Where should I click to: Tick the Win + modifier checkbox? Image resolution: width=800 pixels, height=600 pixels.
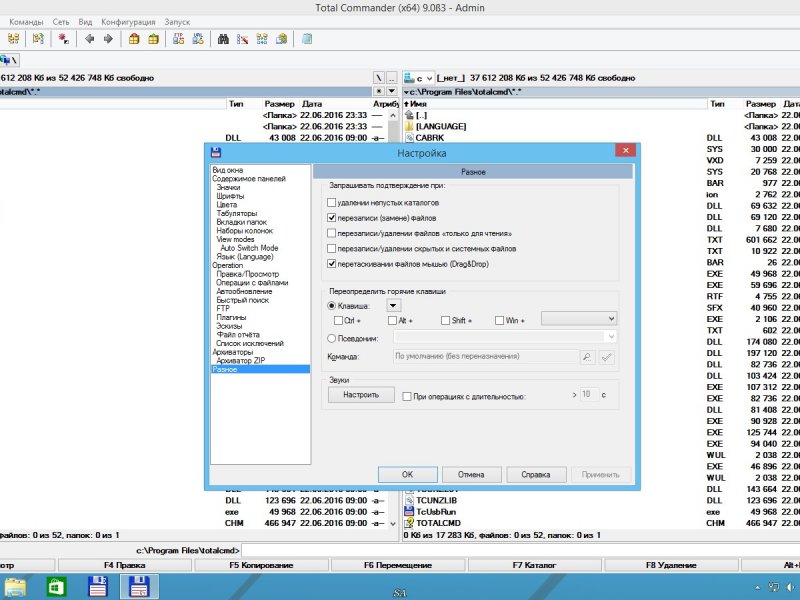pyautogui.click(x=499, y=320)
